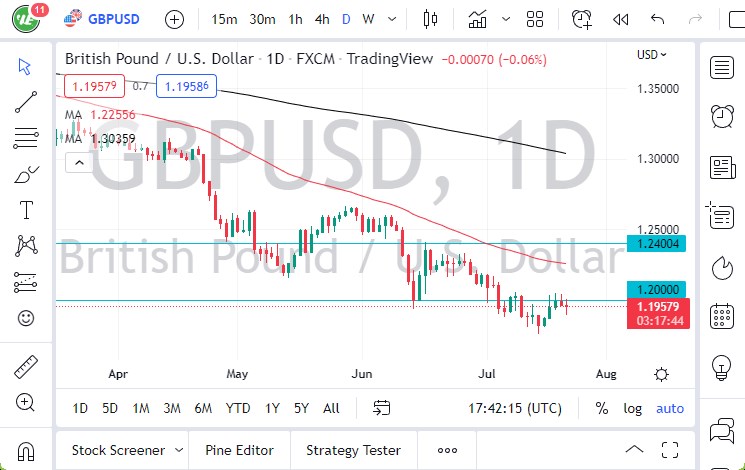This screenshot has height=470, width=745.
Task: Open the Watchlist panel icon
Action: (x=721, y=67)
